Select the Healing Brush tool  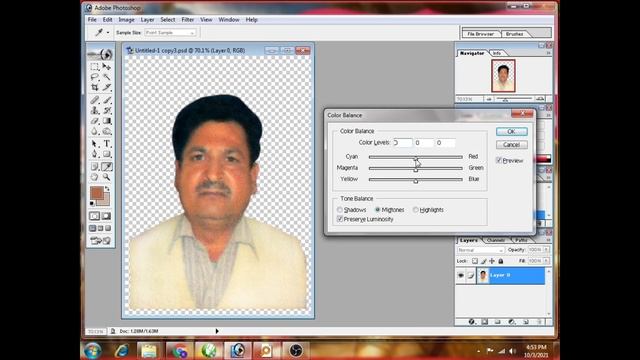pos(95,100)
